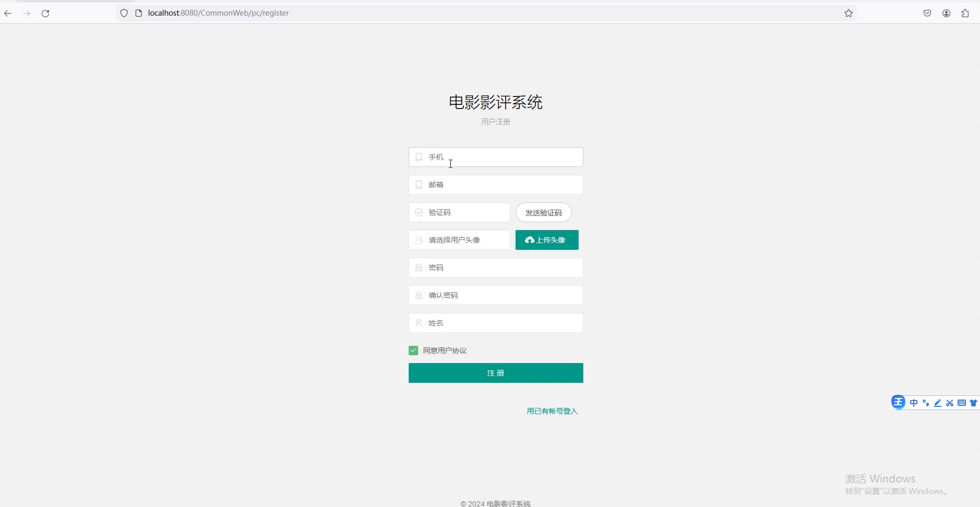Focus the 姓名 name field
980x507 pixels.
point(496,323)
